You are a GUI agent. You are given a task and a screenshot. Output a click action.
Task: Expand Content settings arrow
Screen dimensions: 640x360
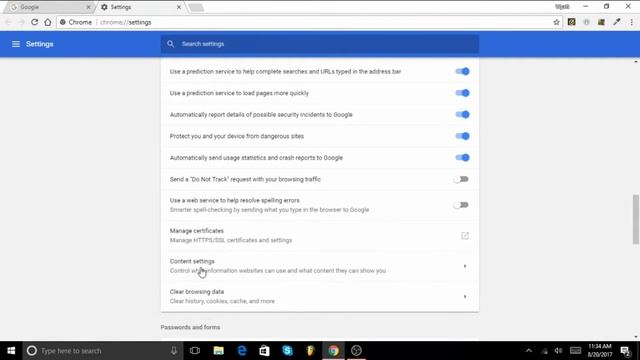pyautogui.click(x=465, y=266)
